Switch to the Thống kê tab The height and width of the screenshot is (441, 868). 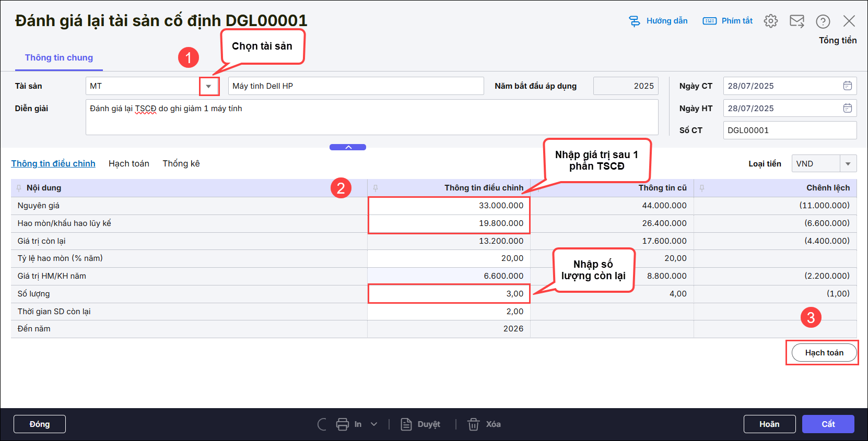click(181, 163)
